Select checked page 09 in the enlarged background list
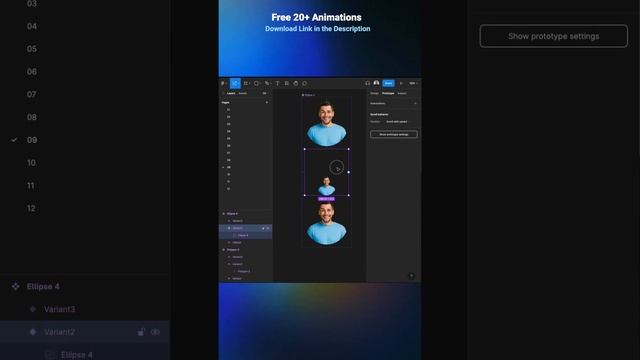The width and height of the screenshot is (640, 360). point(32,140)
